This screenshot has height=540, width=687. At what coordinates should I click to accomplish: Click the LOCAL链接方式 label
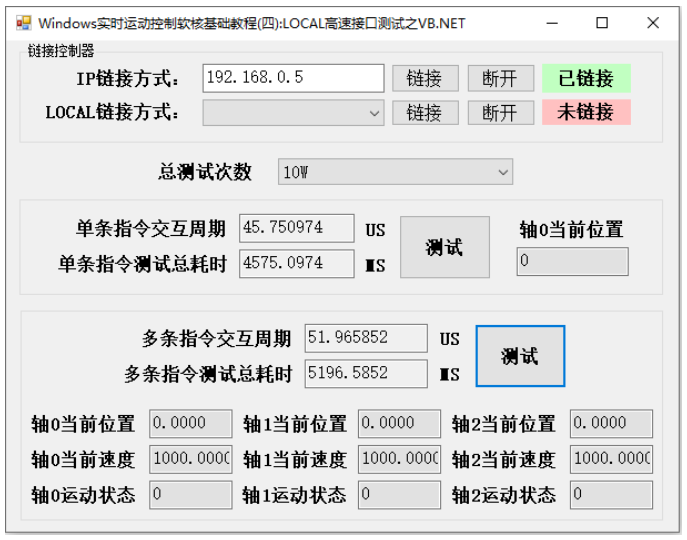[112, 113]
